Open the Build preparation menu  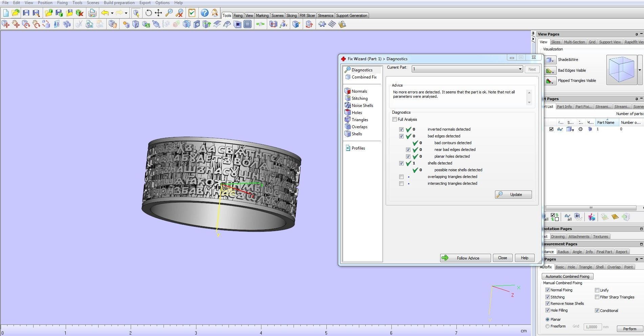[x=119, y=3]
